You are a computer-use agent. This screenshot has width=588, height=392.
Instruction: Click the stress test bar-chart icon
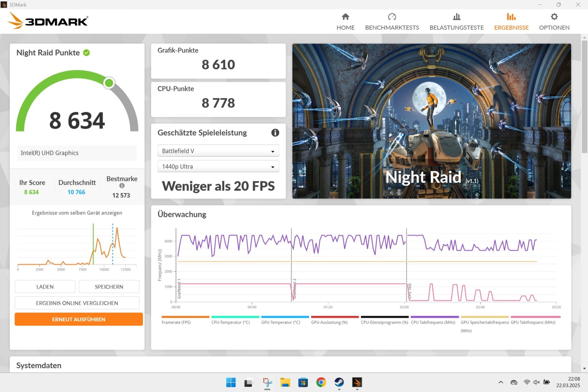tap(457, 17)
